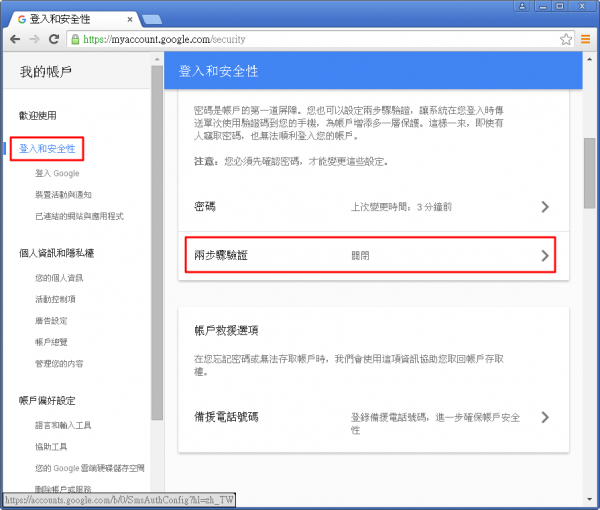600x510 pixels.
Task: Expand the 備援電話號碼 row chevron
Action: click(545, 417)
